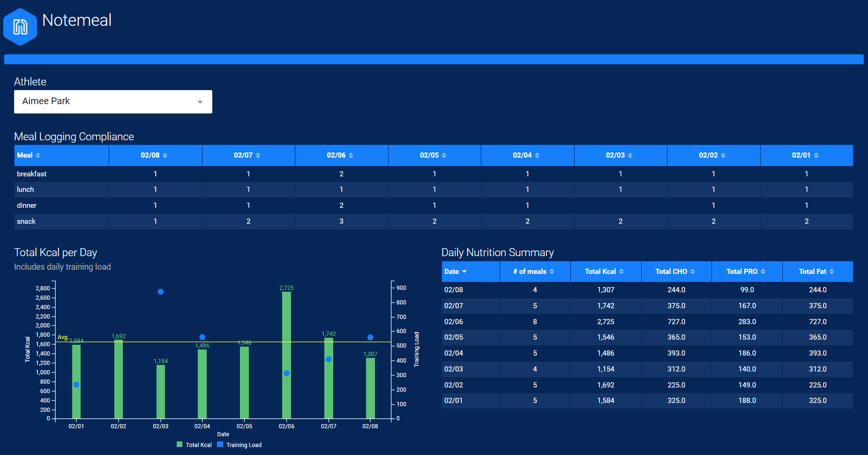Click the Notemeal hexagon logo
The width and height of the screenshot is (868, 455).
coord(20,27)
